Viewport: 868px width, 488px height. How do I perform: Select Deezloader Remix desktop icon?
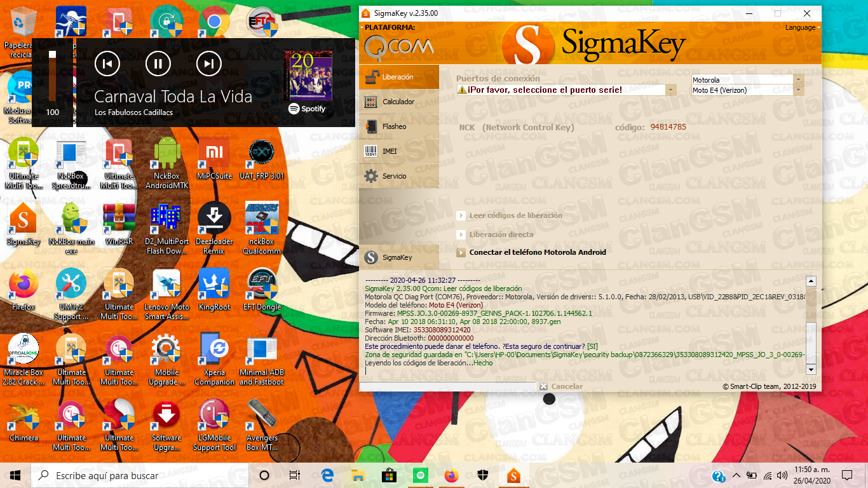(214, 229)
